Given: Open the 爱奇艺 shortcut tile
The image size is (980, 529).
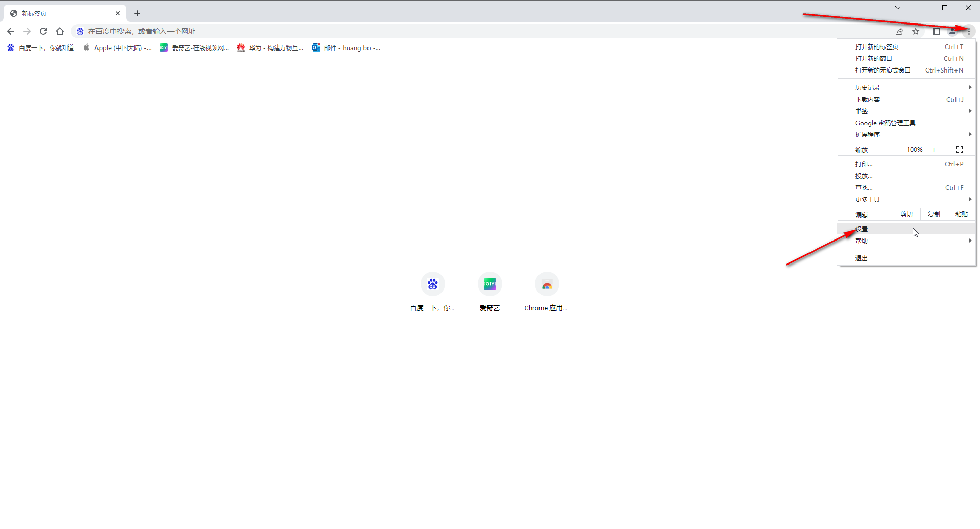Looking at the screenshot, I should [489, 292].
